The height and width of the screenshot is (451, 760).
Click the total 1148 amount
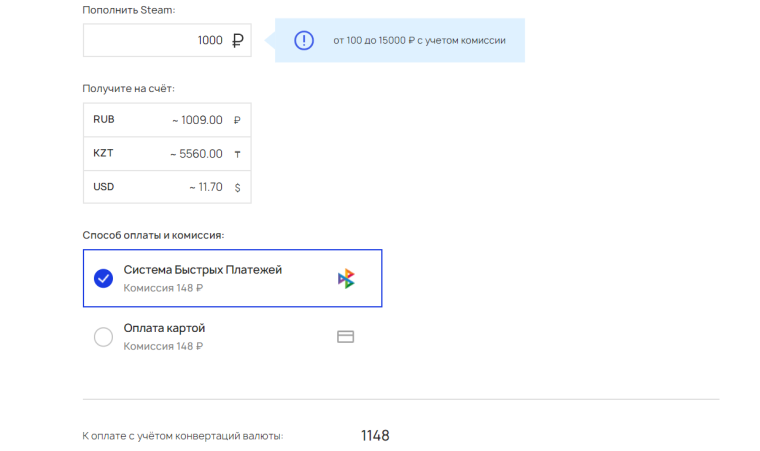tap(375, 435)
